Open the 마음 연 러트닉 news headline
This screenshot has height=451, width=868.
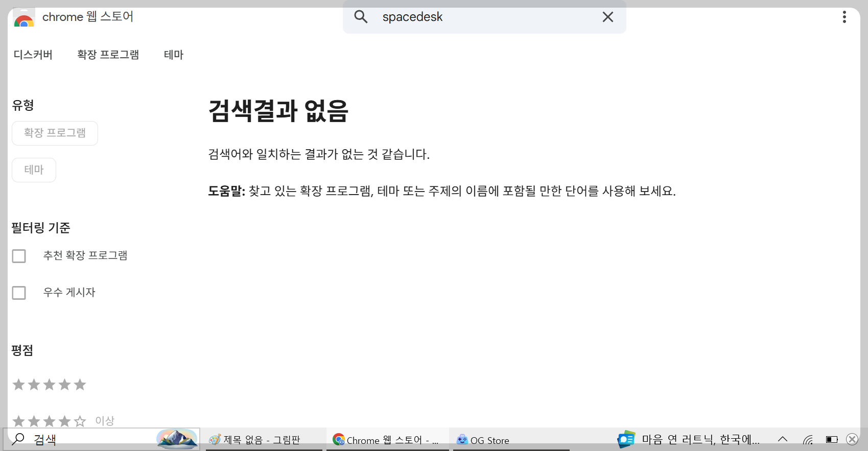pyautogui.click(x=701, y=439)
